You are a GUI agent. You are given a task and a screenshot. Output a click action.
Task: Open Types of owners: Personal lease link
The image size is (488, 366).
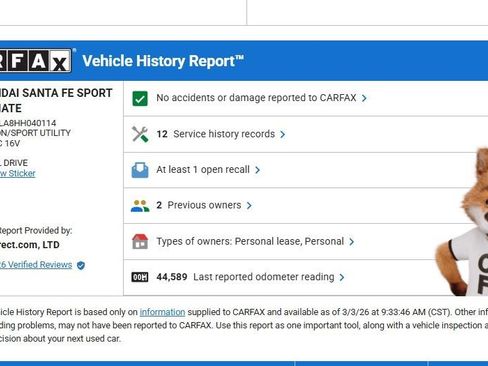point(250,241)
